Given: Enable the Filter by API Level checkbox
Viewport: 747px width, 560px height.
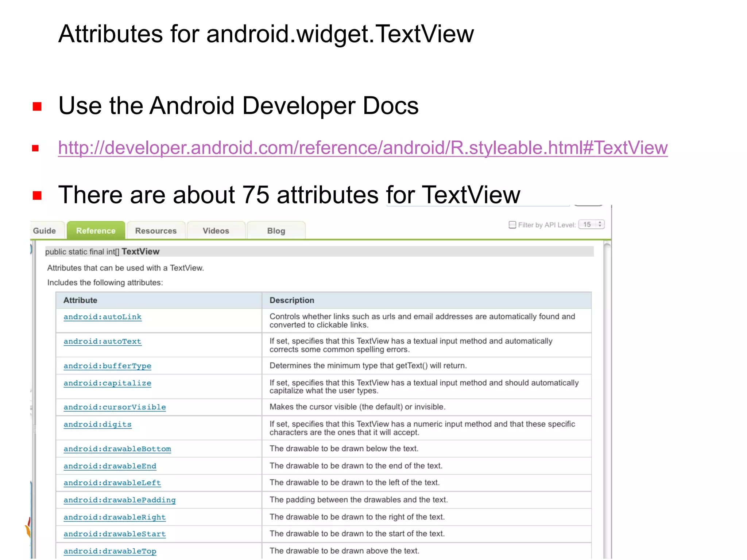Looking at the screenshot, I should click(x=512, y=225).
